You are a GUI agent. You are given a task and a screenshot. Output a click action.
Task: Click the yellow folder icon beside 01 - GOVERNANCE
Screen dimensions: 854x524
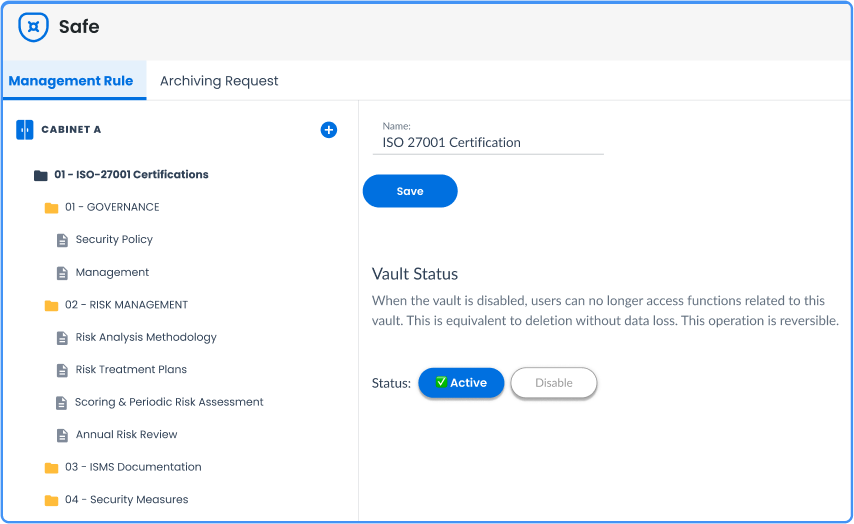pyautogui.click(x=51, y=208)
